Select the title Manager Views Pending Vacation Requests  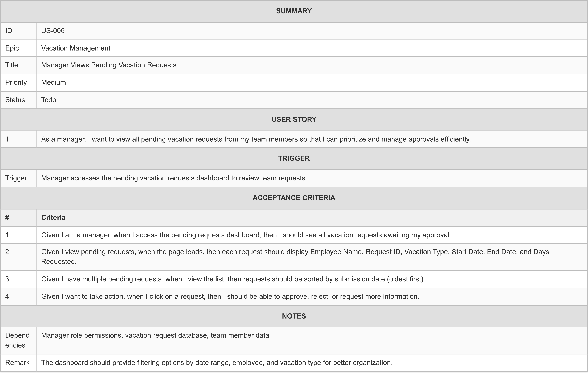[x=109, y=65]
